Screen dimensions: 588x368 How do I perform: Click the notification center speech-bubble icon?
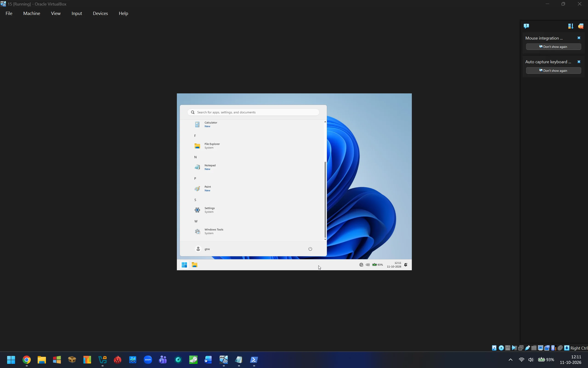526,26
